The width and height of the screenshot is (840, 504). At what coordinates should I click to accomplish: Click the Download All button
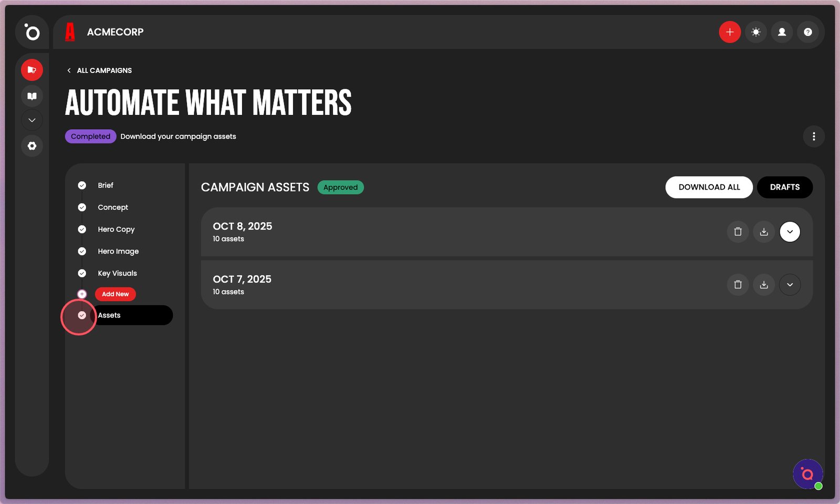tap(709, 187)
